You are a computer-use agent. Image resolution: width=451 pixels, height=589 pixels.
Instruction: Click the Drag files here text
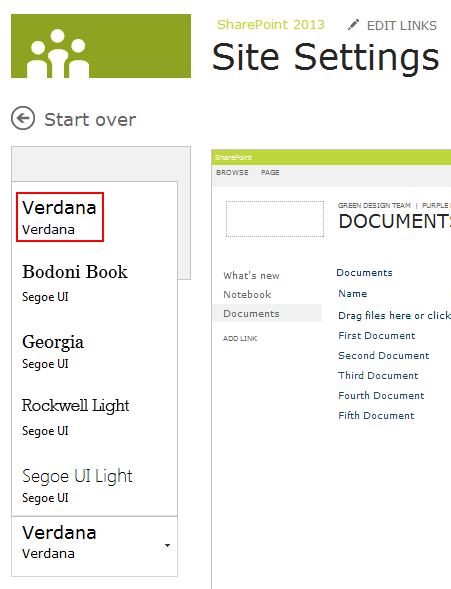click(x=394, y=316)
